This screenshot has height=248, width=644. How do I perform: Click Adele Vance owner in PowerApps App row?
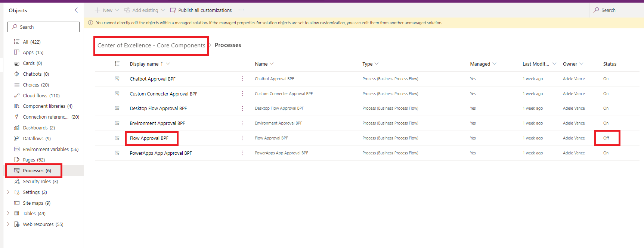[x=574, y=153]
